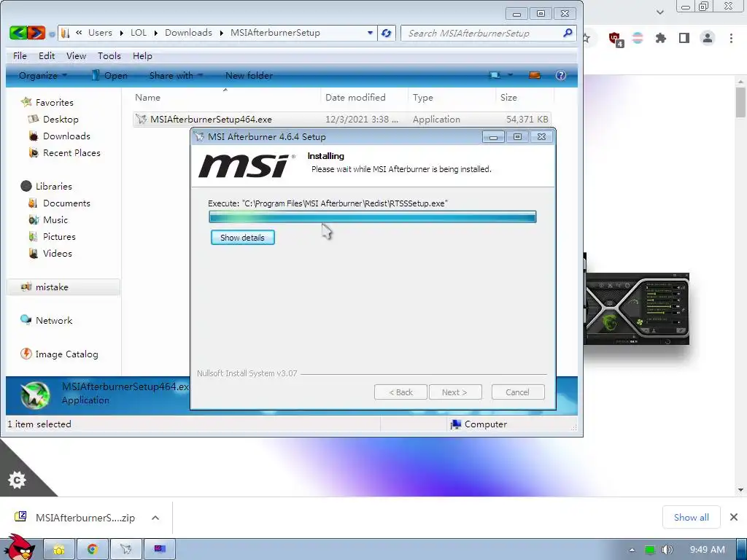Viewport: 747px width, 560px height.
Task: Toggle Chrome side panel icon
Action: pos(684,38)
